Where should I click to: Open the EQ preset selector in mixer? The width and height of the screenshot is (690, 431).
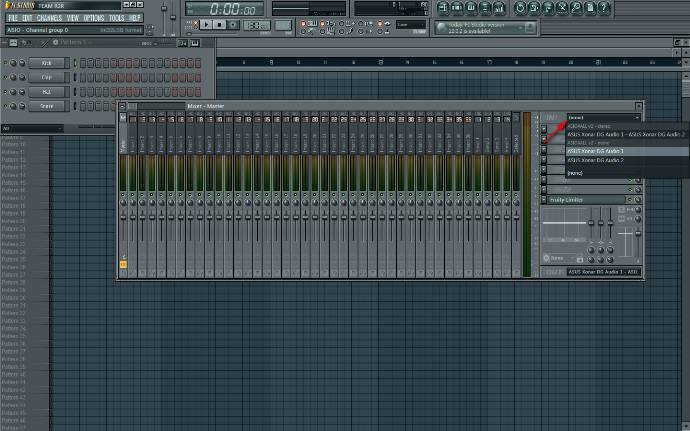tap(562, 258)
